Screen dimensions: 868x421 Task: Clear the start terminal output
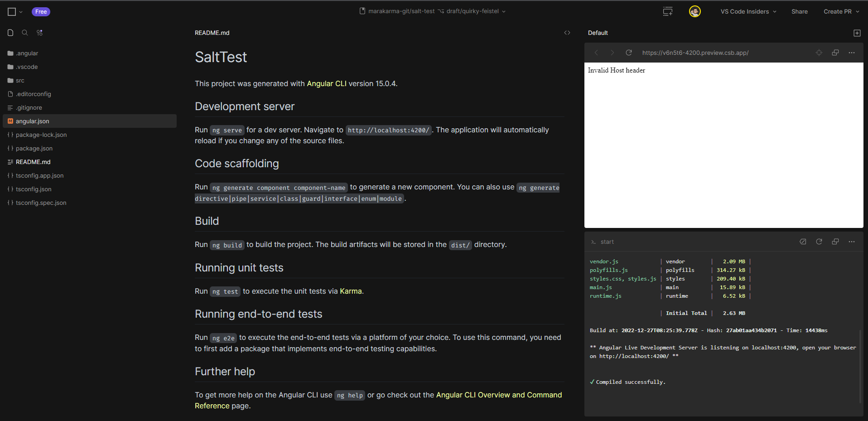[803, 242]
